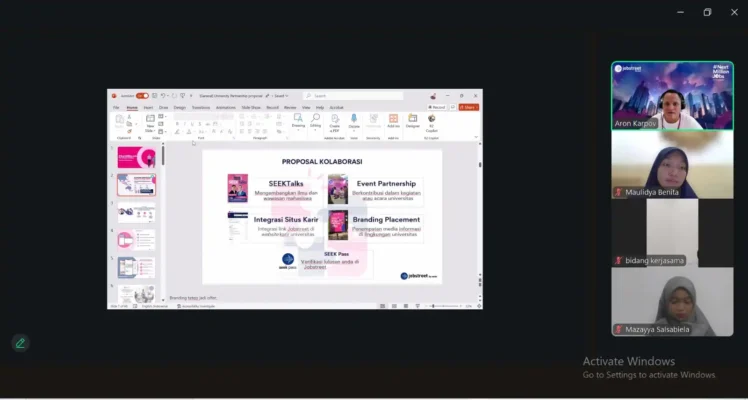Start Slide Show from status bar icon
Viewport: 748px width, 400px height.
tap(417, 306)
